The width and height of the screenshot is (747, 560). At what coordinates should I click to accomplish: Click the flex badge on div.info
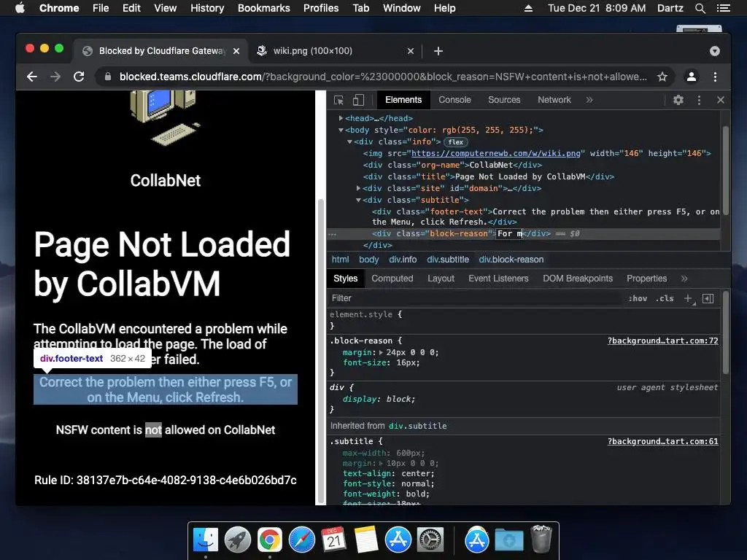[455, 142]
